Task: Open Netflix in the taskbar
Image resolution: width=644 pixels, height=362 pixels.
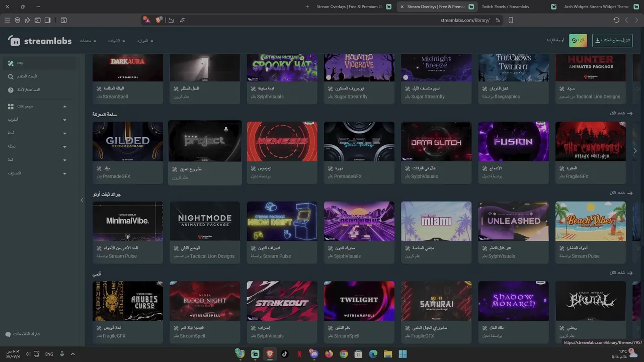Action: (x=299, y=354)
